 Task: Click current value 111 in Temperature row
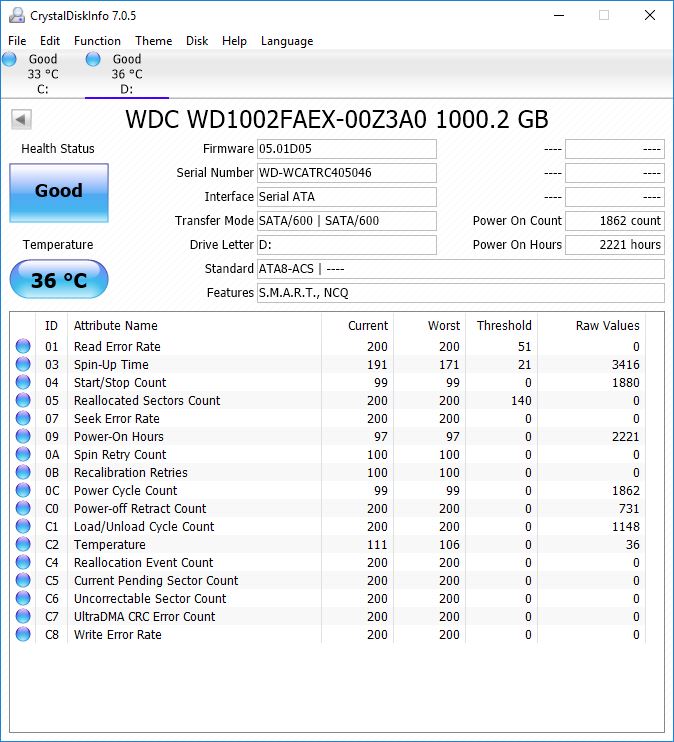point(377,545)
